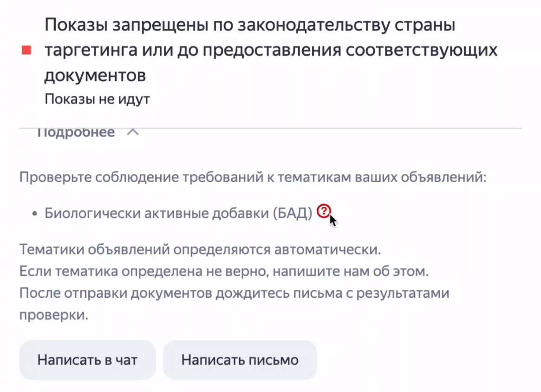Click the horizontal divider above Подробнее
Viewport: 541px width, 392px height.
click(x=270, y=128)
